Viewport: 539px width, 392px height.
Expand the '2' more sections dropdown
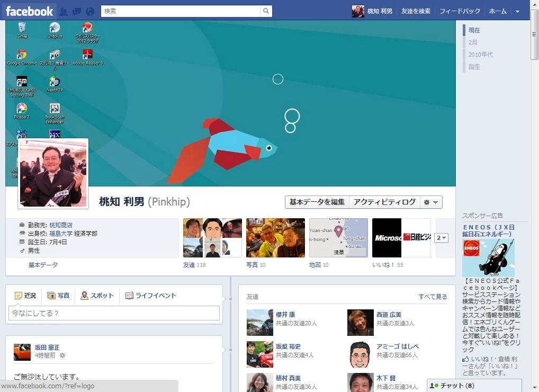click(x=442, y=238)
